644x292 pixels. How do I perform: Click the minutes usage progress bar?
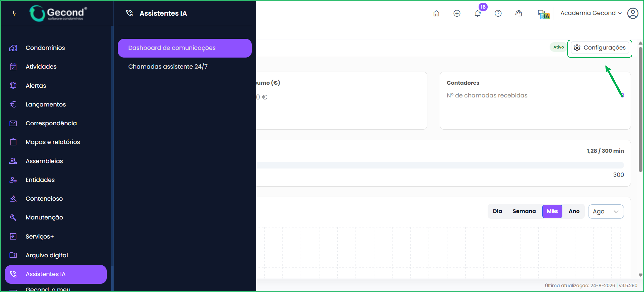(440, 165)
